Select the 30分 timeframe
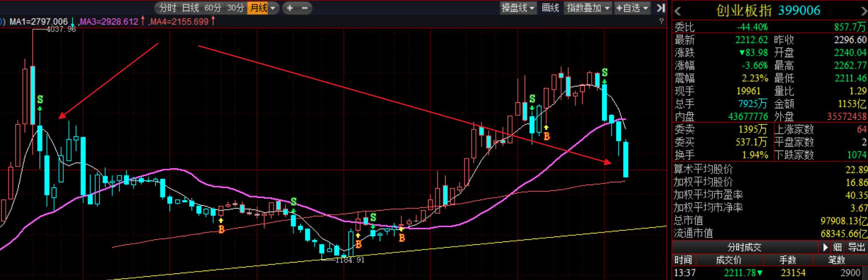 (x=235, y=8)
